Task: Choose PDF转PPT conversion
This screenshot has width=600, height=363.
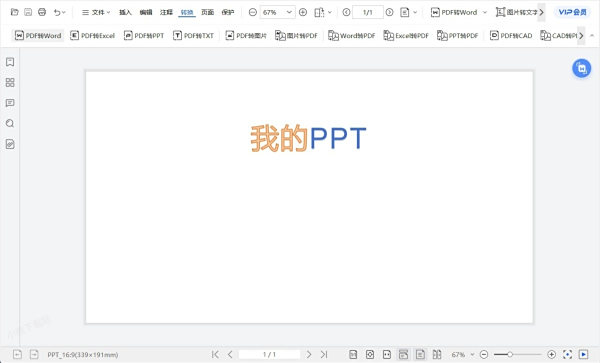Action: tap(144, 36)
